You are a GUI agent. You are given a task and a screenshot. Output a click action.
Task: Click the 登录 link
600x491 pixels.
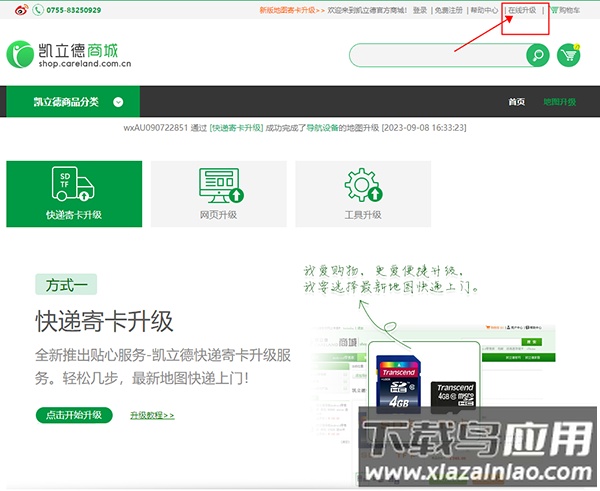click(x=420, y=10)
